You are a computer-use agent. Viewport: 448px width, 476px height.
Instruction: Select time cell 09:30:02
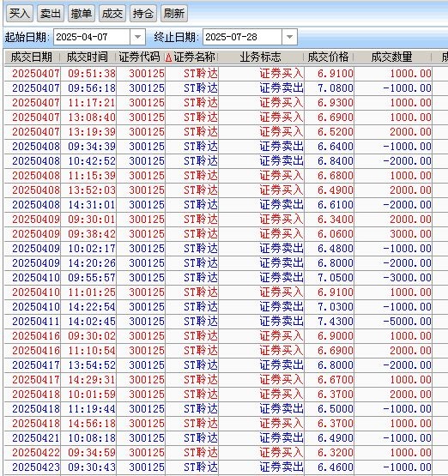[x=92, y=335]
